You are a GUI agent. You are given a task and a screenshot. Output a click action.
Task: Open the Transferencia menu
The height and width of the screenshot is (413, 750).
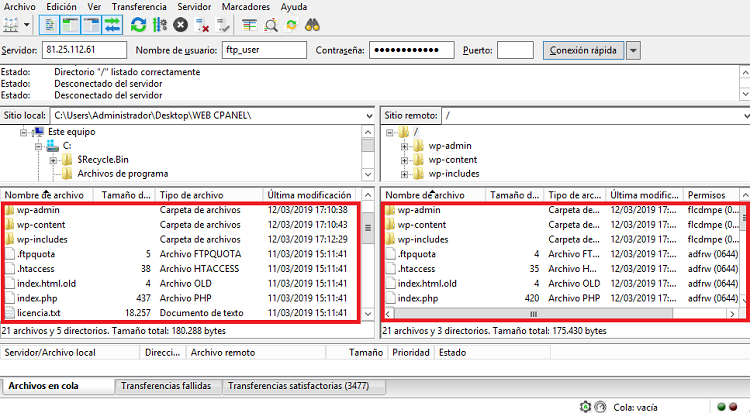(139, 7)
